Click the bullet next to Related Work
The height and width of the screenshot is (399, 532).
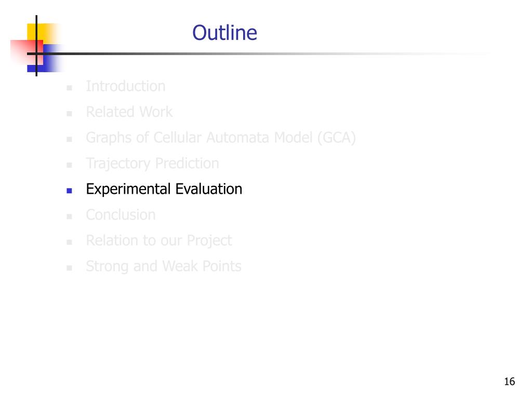pyautogui.click(x=69, y=114)
